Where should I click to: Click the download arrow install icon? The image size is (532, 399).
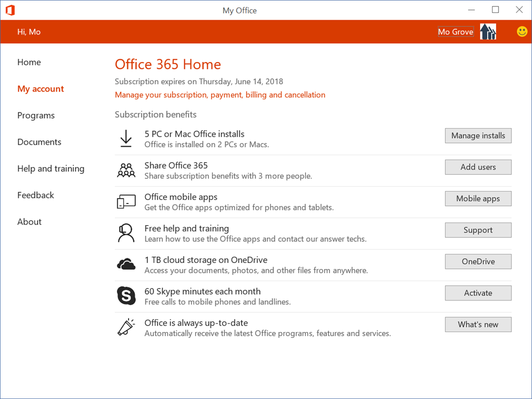126,138
